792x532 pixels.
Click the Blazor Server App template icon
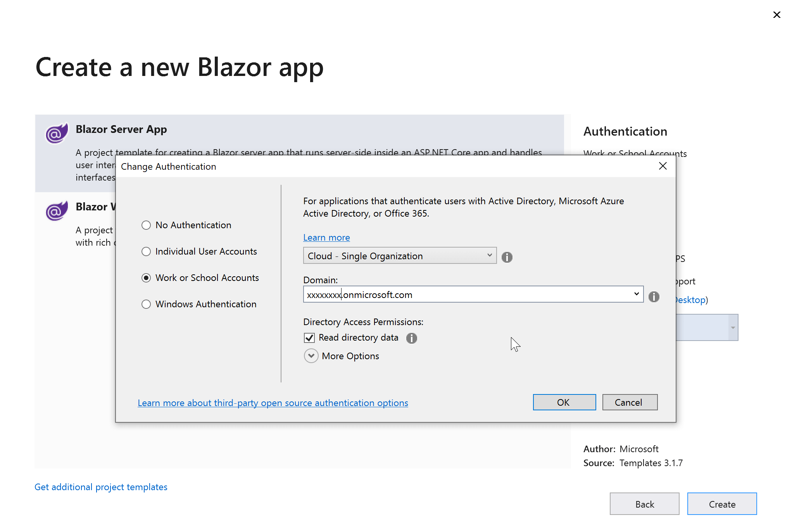(57, 133)
